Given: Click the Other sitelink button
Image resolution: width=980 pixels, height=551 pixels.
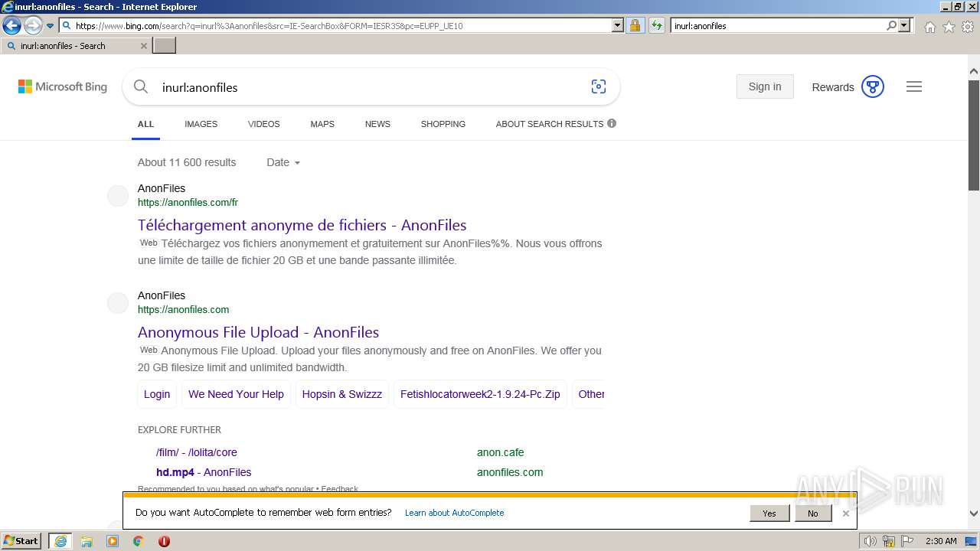Looking at the screenshot, I should (x=588, y=394).
